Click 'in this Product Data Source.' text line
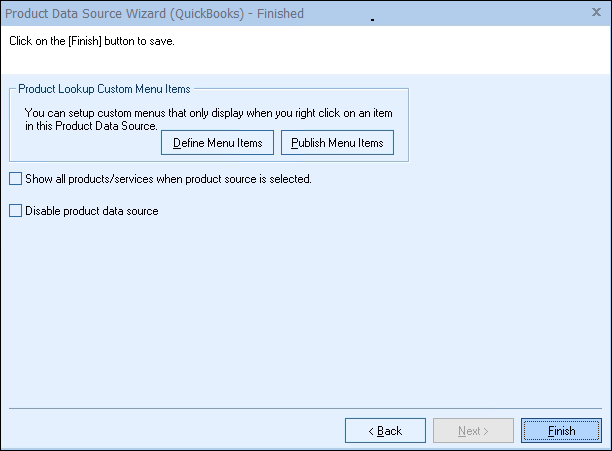612x451 pixels. tap(91, 129)
